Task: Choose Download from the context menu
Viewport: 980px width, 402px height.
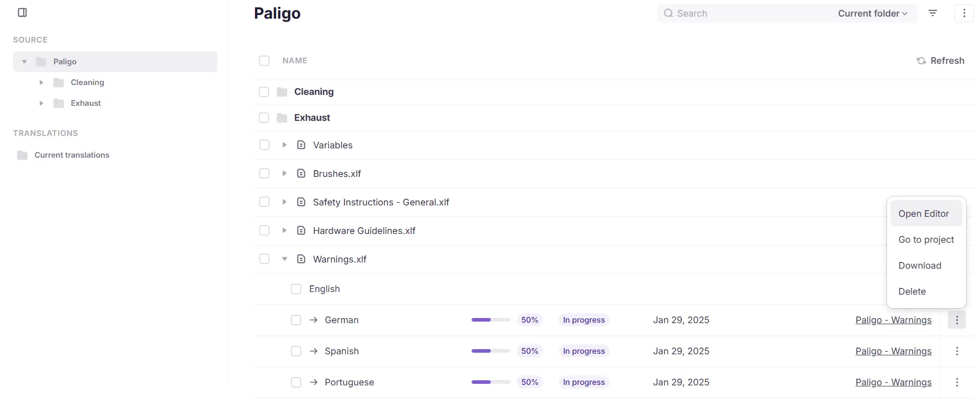Action: coord(927,266)
